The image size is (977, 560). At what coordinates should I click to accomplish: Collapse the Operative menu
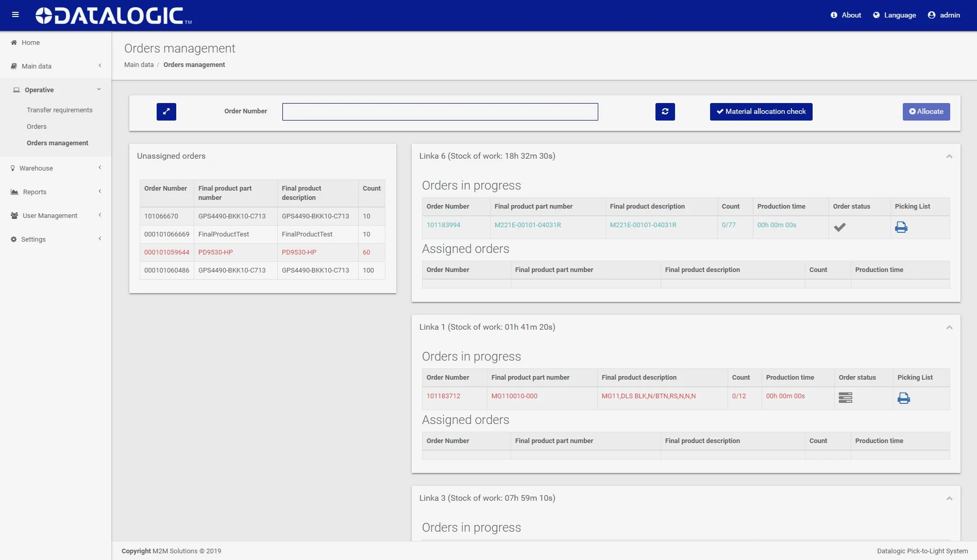click(x=56, y=90)
